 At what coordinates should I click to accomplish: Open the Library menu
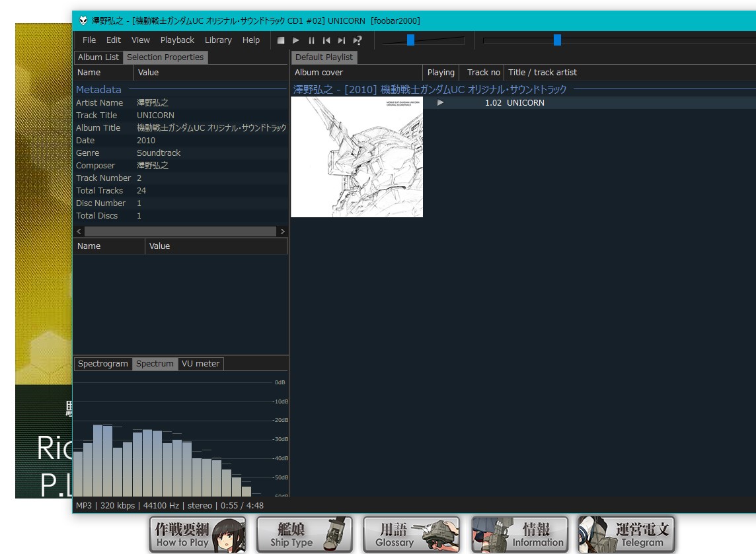pyautogui.click(x=219, y=40)
